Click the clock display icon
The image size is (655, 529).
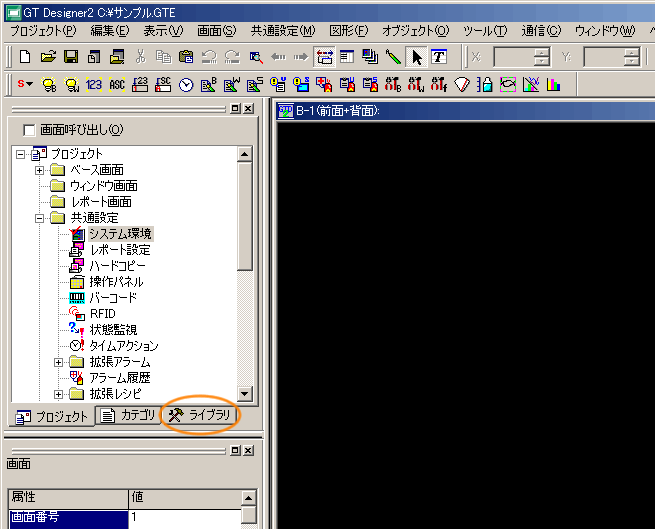click(x=186, y=85)
